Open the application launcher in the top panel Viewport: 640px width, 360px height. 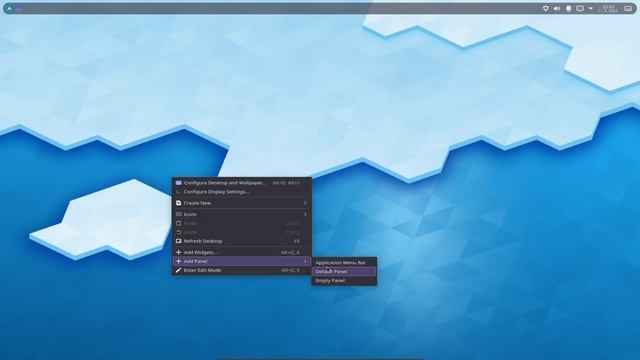[10, 8]
